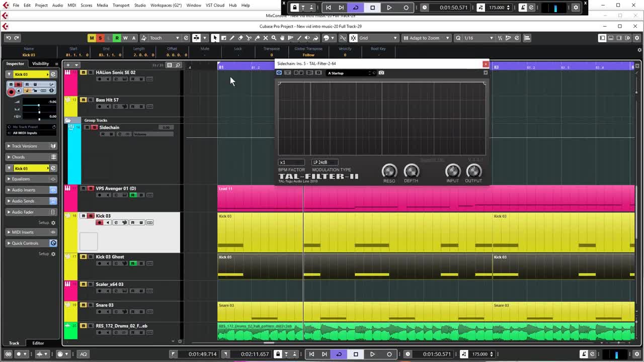
Task: Select the Mute X tool
Action: (x=266, y=38)
